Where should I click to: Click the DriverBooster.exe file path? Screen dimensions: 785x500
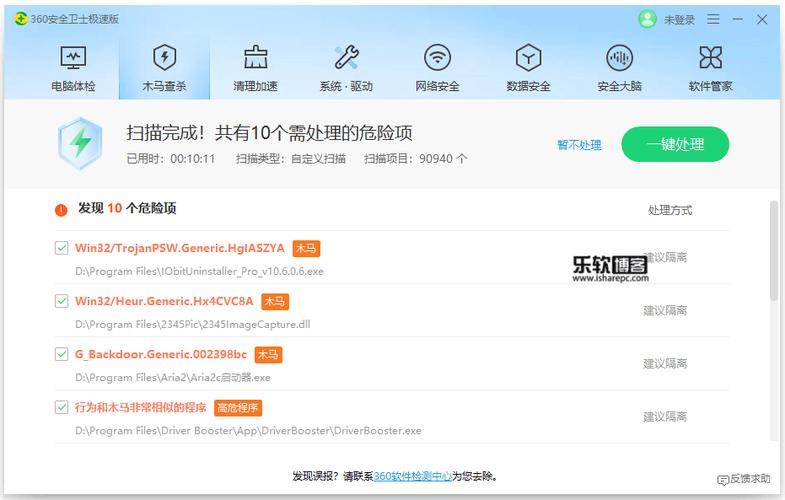pos(248,430)
